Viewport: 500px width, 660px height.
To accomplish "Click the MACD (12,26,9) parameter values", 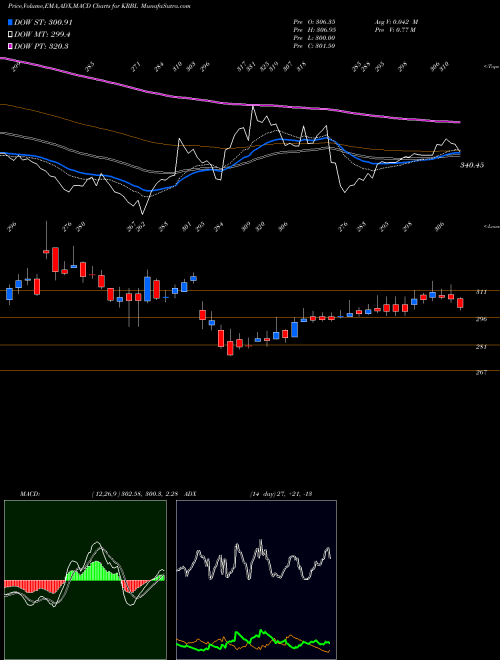I will (137, 494).
